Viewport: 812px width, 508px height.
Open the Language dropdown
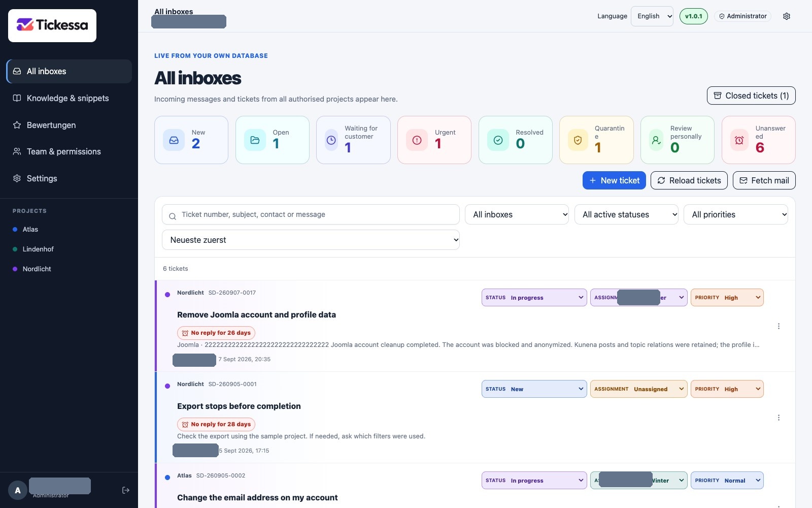tap(652, 16)
